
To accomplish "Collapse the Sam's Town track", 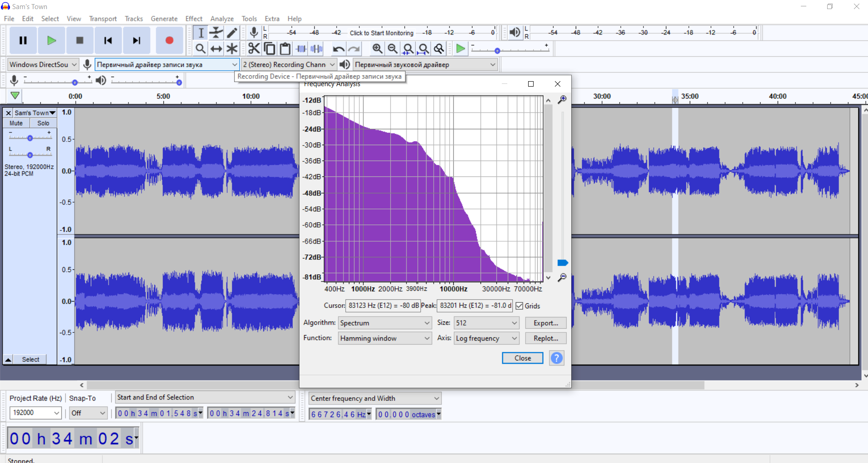I will click(8, 360).
